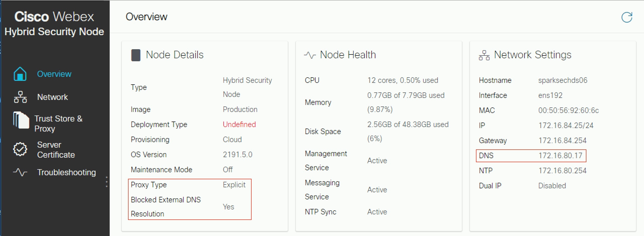Image resolution: width=644 pixels, height=236 pixels.
Task: Click the Server Certificate badge icon
Action: (20, 149)
